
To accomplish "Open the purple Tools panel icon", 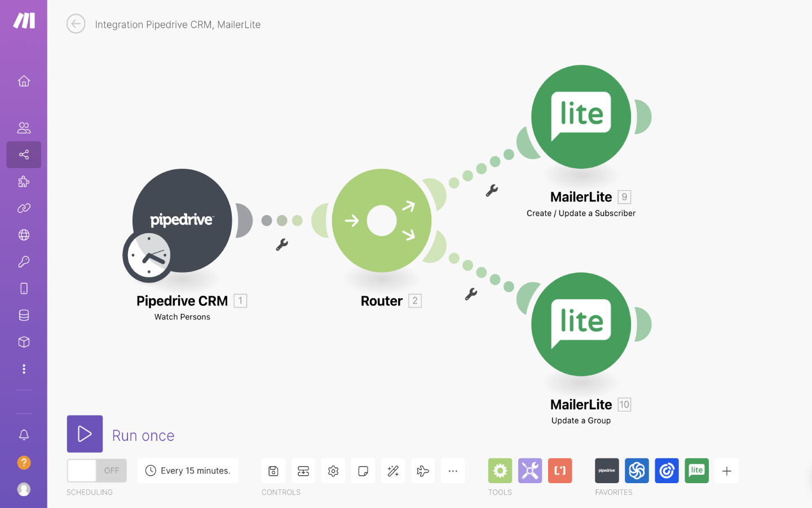I will (529, 470).
